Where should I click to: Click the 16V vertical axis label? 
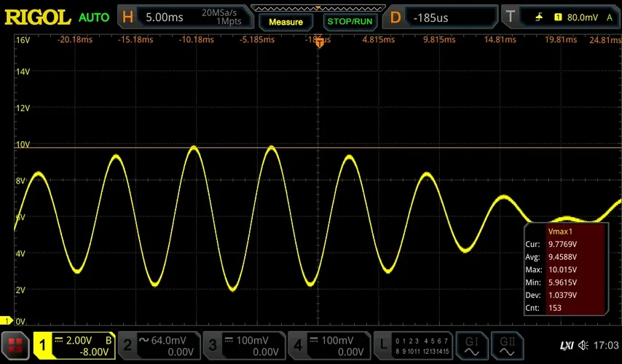coord(23,40)
